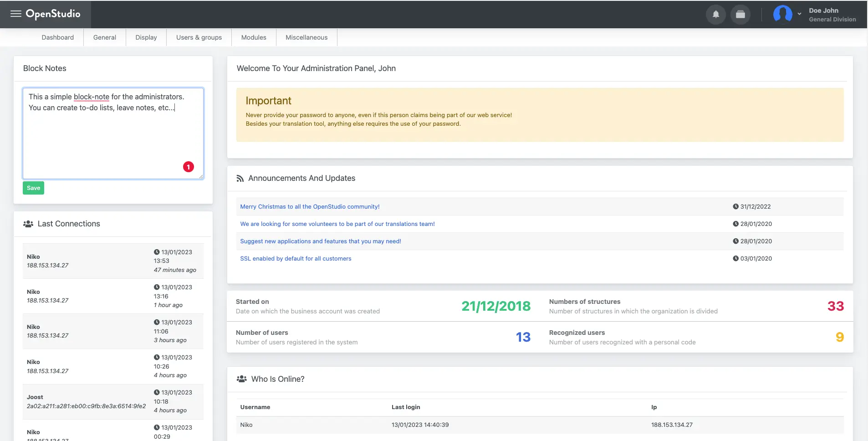Click the clock icon beside 13/01/2023 13:53
The height and width of the screenshot is (441, 868).
click(x=157, y=252)
